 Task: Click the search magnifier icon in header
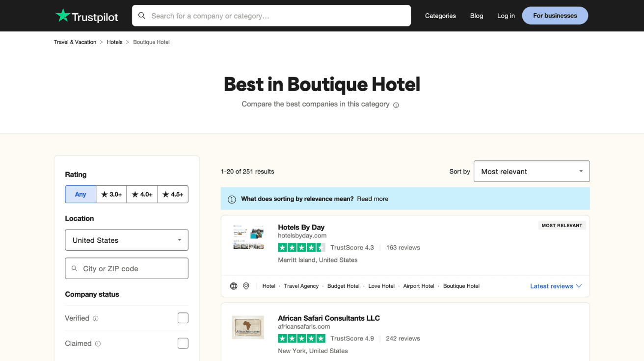pyautogui.click(x=142, y=16)
